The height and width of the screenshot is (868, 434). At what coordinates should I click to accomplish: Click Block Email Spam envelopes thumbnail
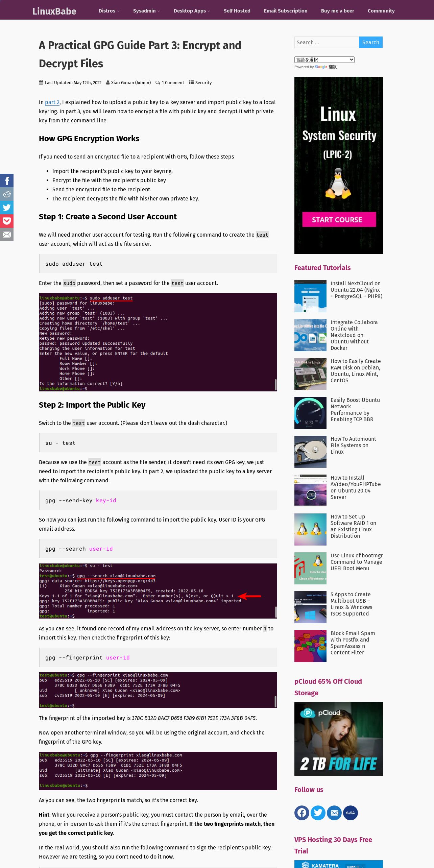click(x=310, y=646)
